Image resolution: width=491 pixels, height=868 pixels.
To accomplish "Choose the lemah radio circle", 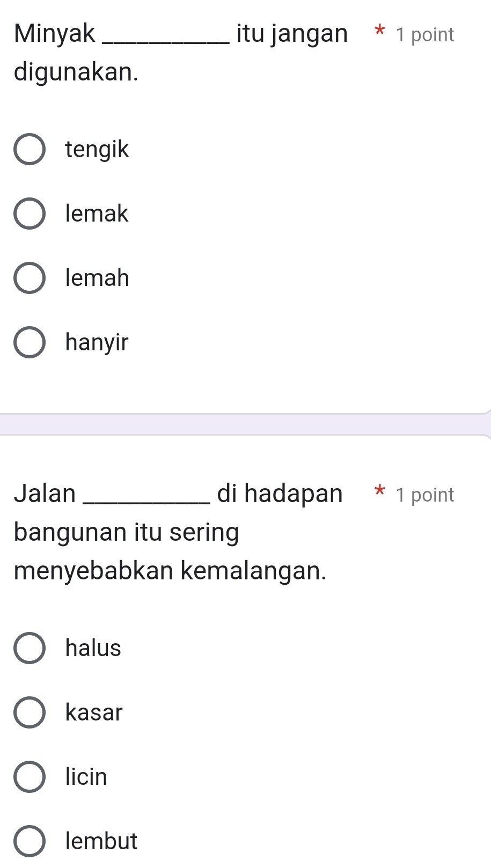I will pyautogui.click(x=29, y=278).
